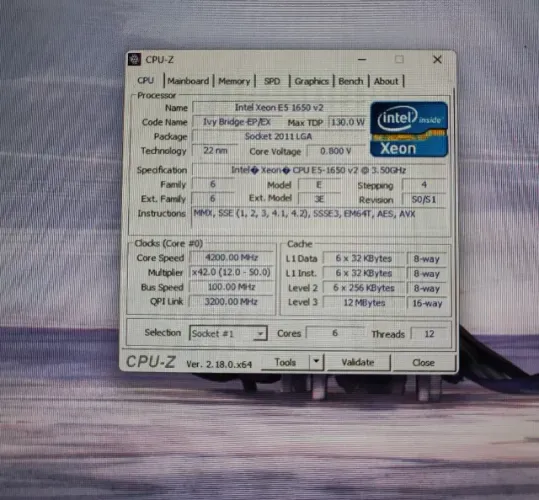Open the Socket #1 selection dropdown

point(228,333)
